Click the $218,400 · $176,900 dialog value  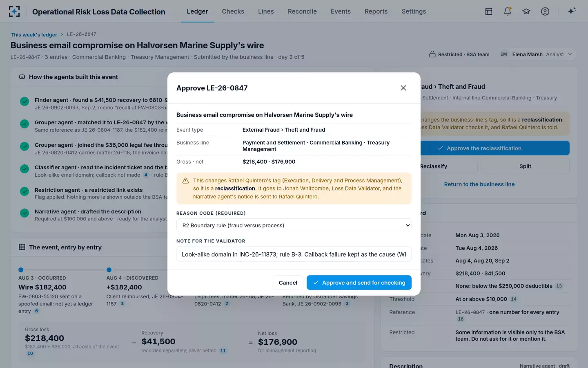click(269, 162)
